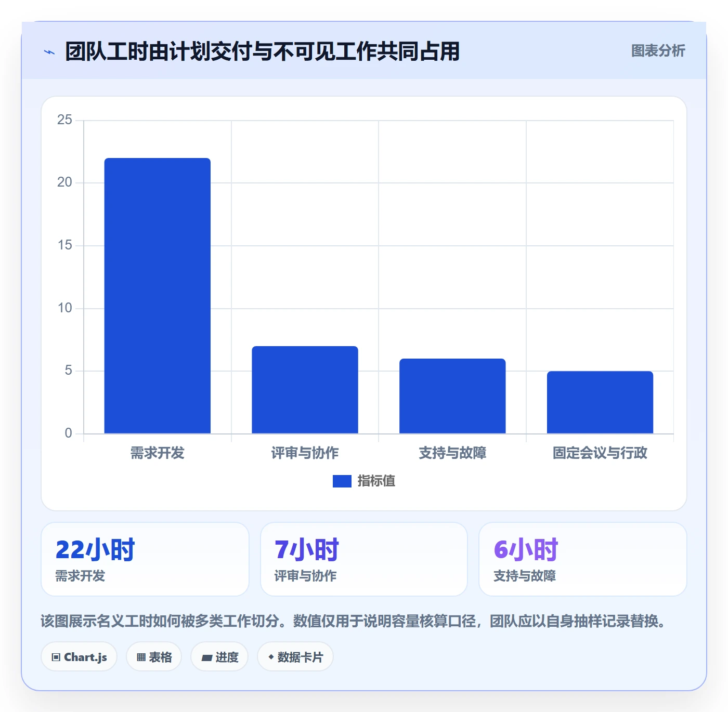Image resolution: width=728 pixels, height=712 pixels.
Task: Click the 图表分析 label in the header
Action: pos(658,51)
